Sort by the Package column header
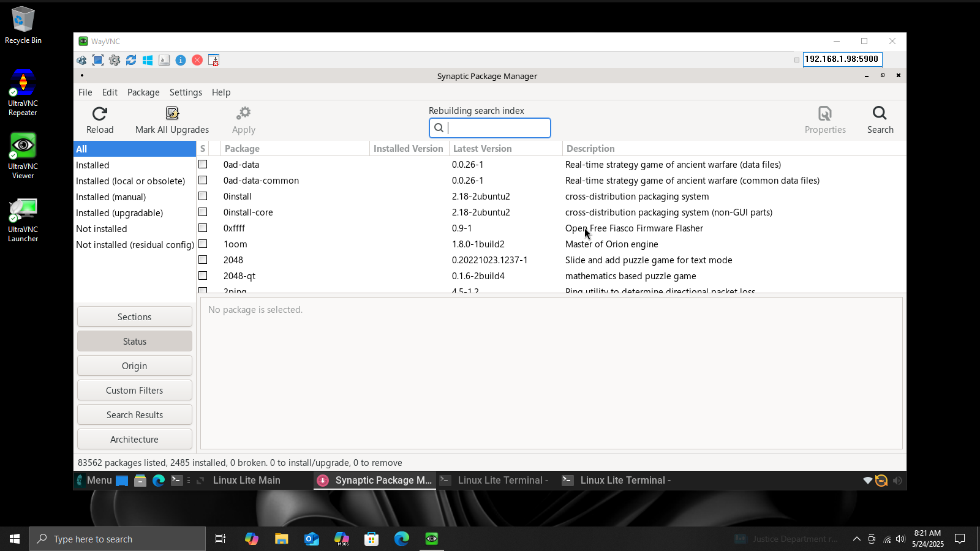This screenshot has height=551, width=980. (295, 149)
